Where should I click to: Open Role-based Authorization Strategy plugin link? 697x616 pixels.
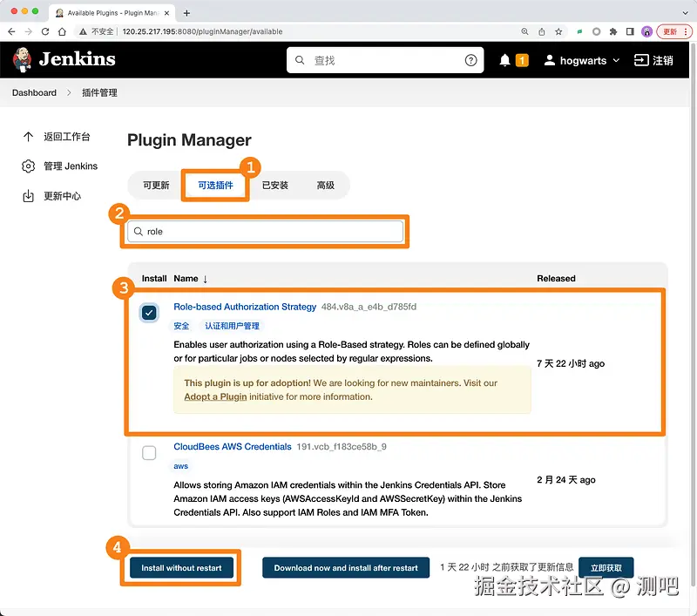pyautogui.click(x=245, y=307)
